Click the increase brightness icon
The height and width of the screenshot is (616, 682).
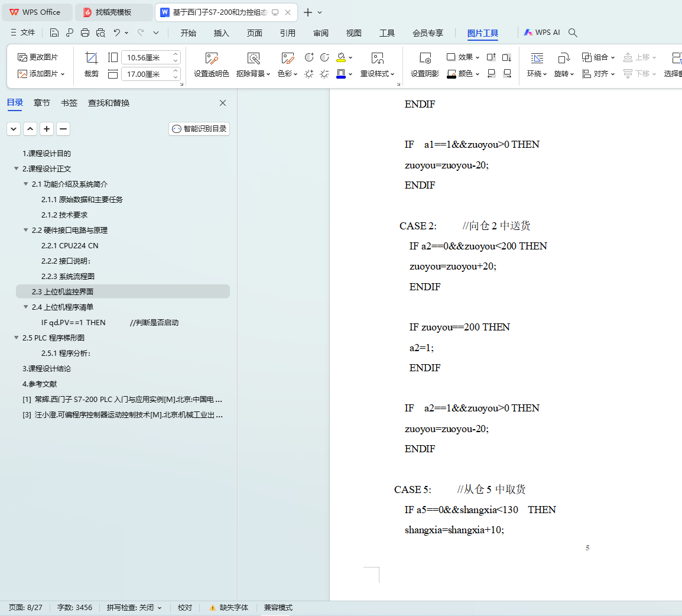tap(309, 74)
